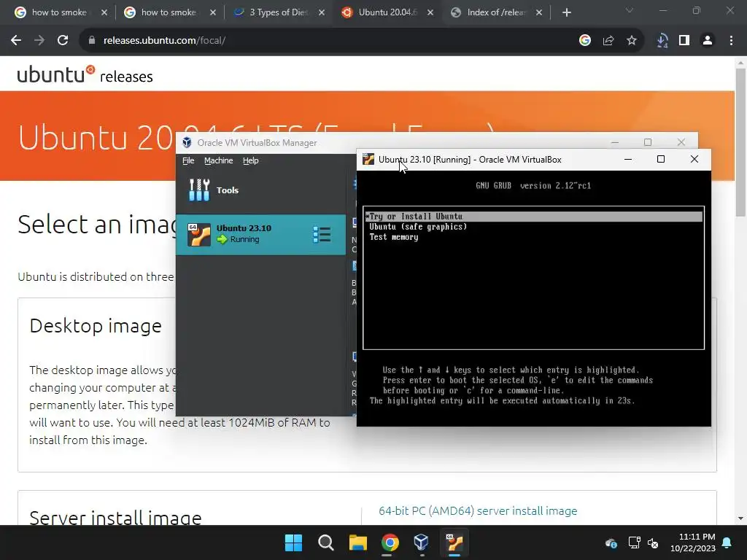Open the clock and date panel
Screen dimensions: 747x560
click(693, 542)
